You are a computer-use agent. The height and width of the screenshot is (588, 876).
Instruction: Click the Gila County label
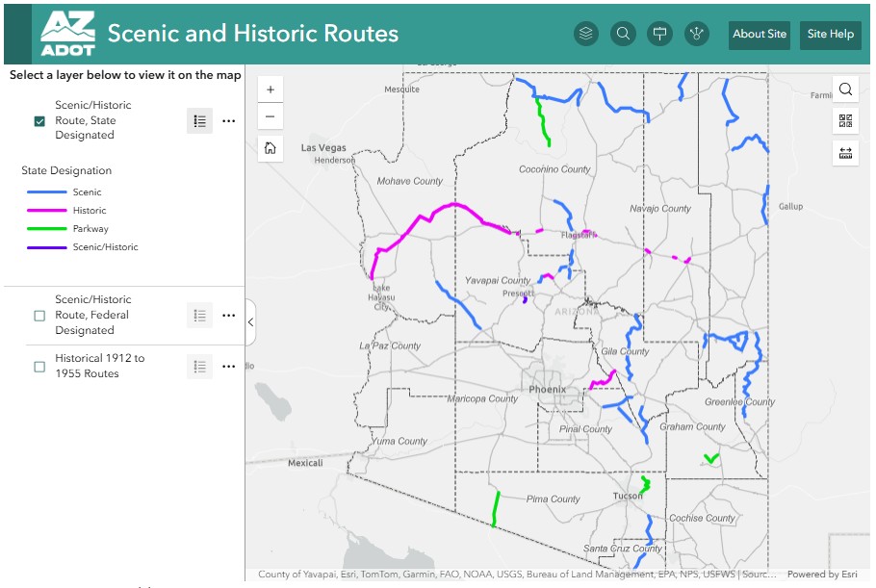tap(625, 351)
